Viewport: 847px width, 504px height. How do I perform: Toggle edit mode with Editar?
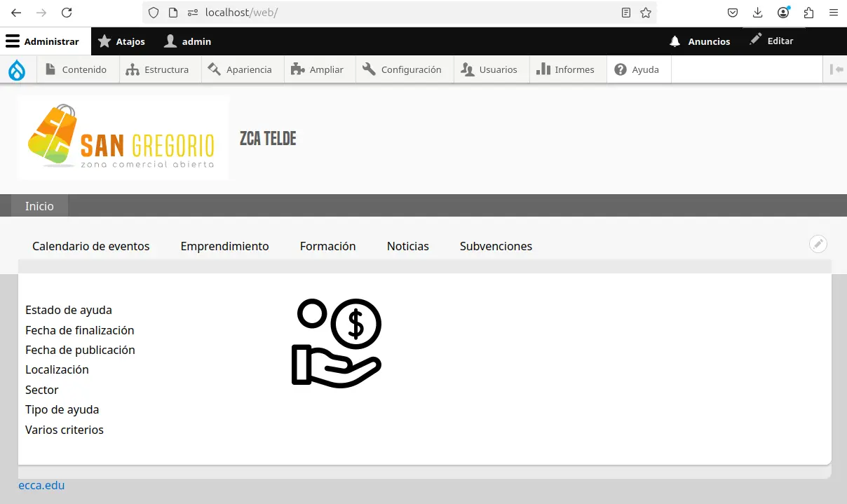772,41
